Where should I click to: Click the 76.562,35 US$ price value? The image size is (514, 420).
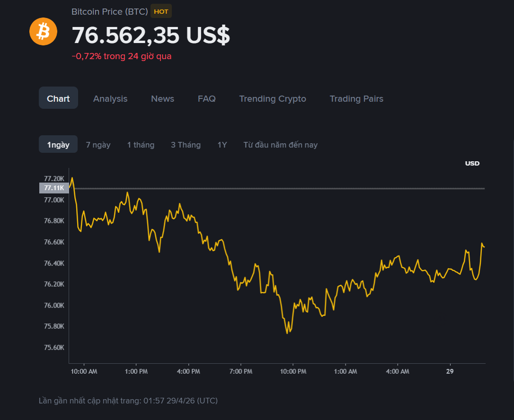pos(151,35)
